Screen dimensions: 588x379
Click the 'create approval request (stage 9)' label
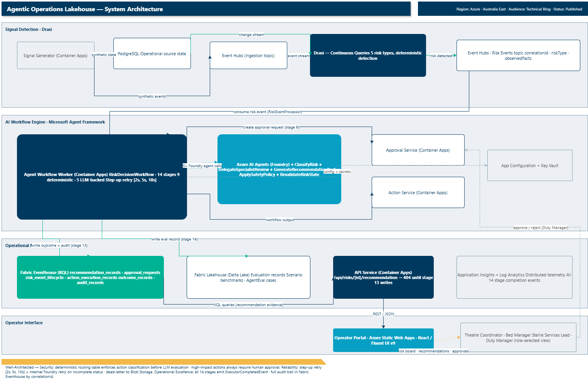(x=271, y=127)
